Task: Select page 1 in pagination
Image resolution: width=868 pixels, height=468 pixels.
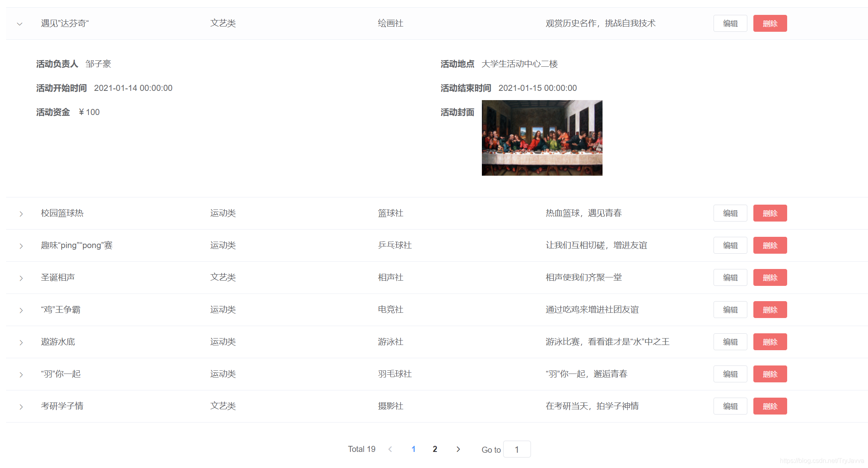Action: 413,449
